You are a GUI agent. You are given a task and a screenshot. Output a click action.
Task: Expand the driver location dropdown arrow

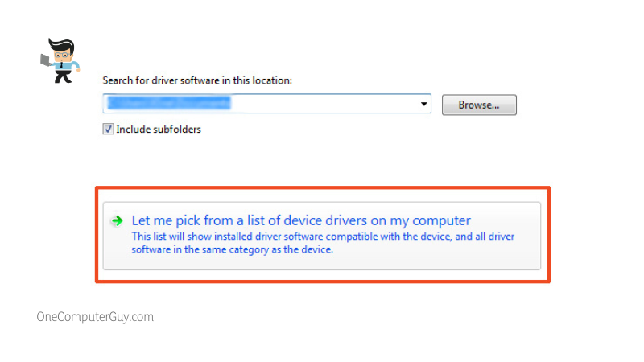point(423,105)
